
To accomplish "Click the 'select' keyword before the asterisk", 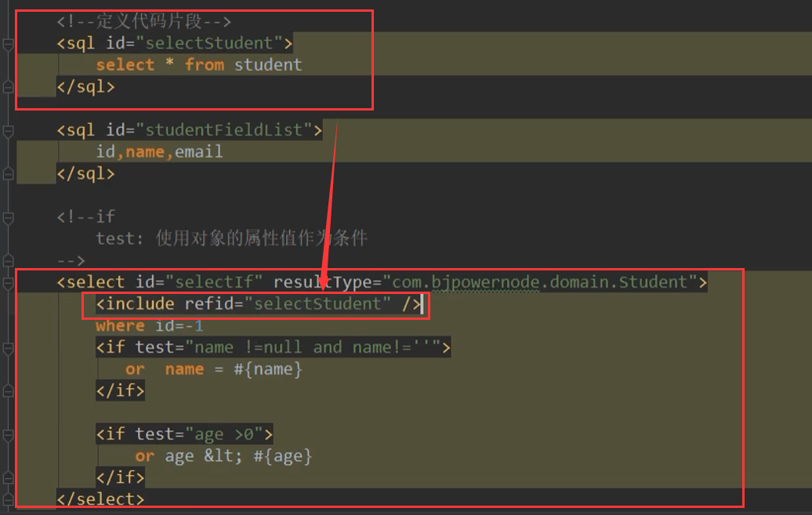I will (125, 65).
